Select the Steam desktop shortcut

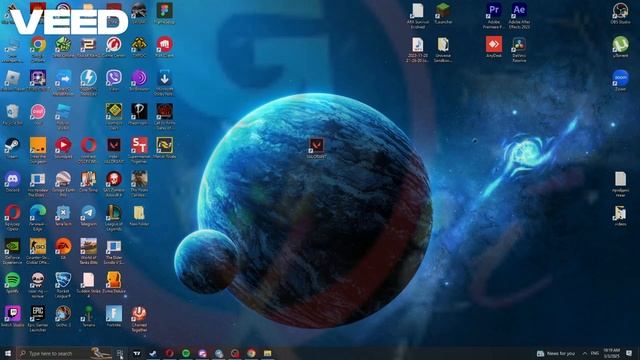pyautogui.click(x=12, y=145)
